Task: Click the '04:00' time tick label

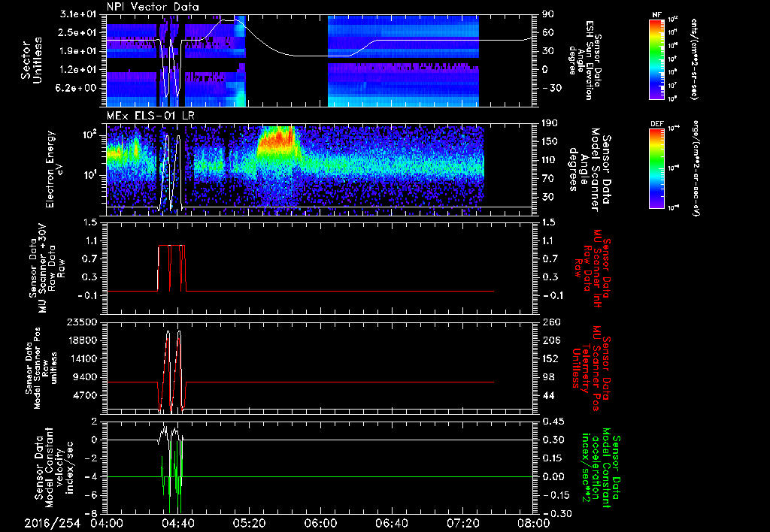Action: (107, 523)
